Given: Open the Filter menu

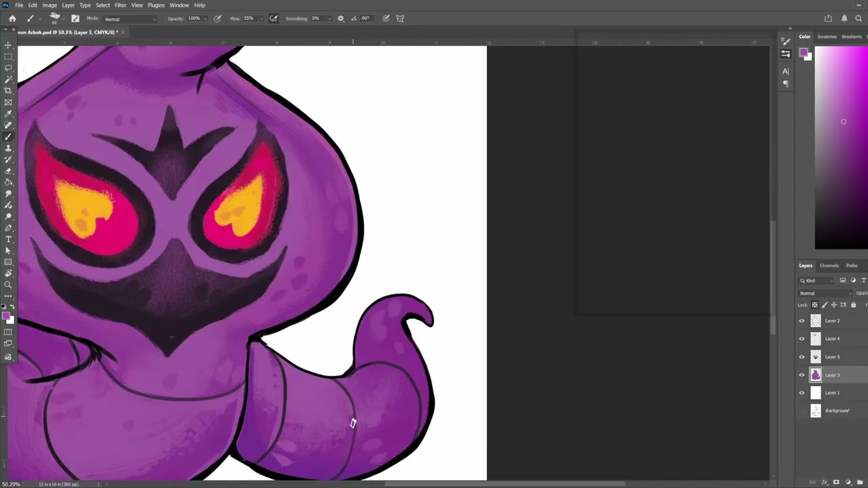Looking at the screenshot, I should pos(120,5).
